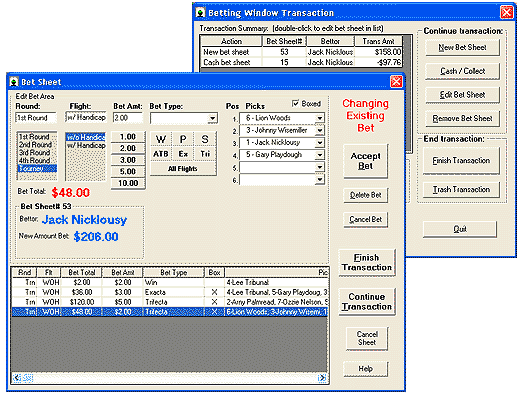Expand empty pick position 5 dropdown

click(x=319, y=167)
